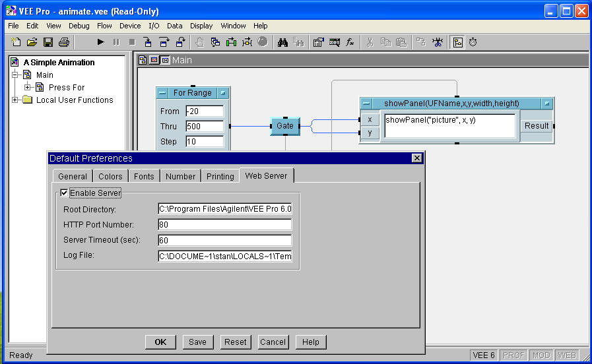The width and height of the screenshot is (592, 364).
Task: Open the Debug menu
Action: tap(79, 26)
